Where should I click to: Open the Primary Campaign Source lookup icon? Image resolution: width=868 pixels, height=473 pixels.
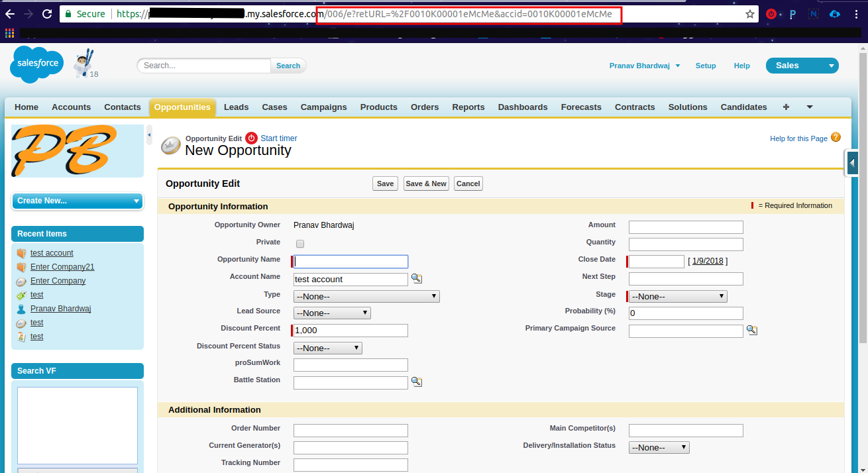(x=751, y=331)
